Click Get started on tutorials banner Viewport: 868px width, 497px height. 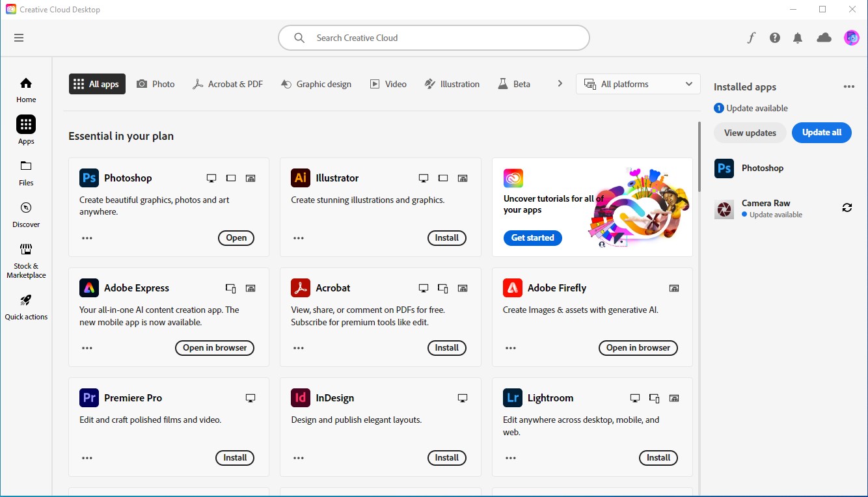click(533, 238)
